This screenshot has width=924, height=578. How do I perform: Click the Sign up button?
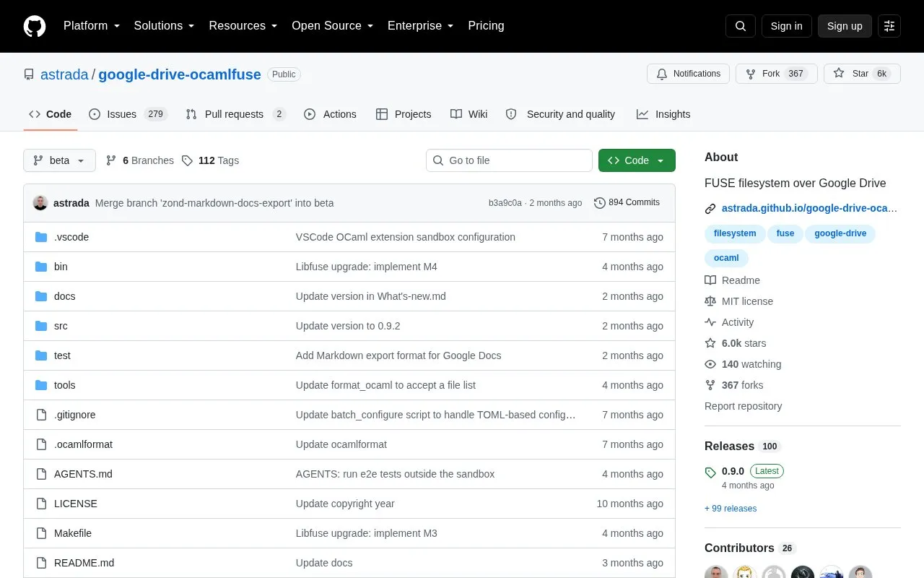tap(845, 26)
